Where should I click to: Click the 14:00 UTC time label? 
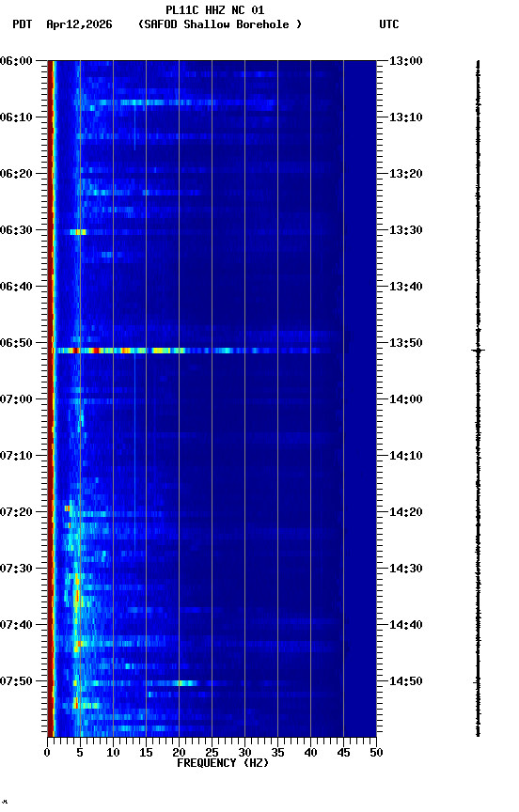click(x=406, y=399)
